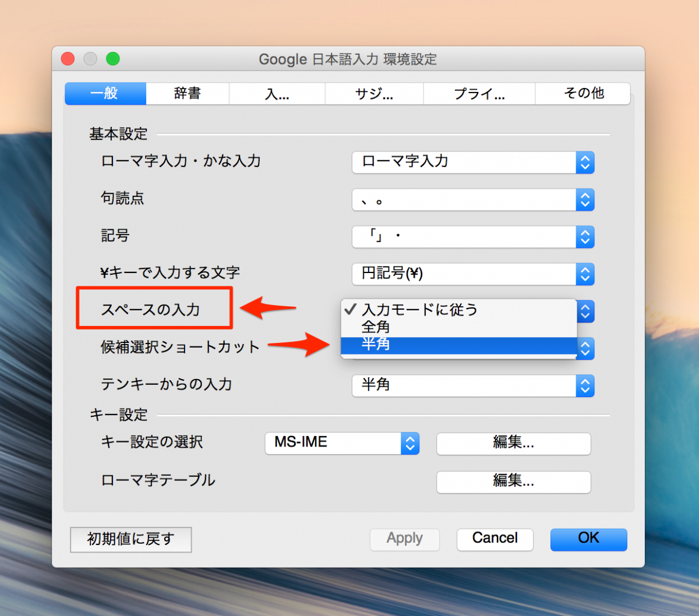The height and width of the screenshot is (616, 699).
Task: Open the サジェスト settings tab
Action: (x=373, y=94)
